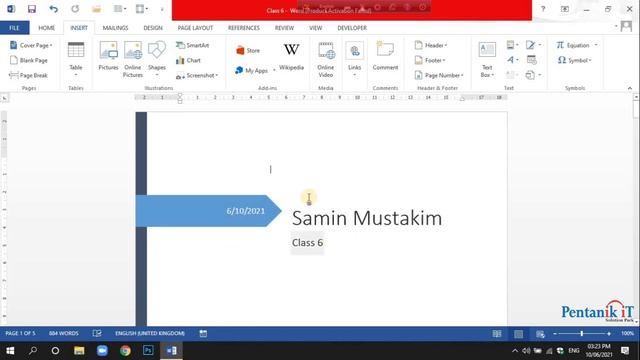This screenshot has height=360, width=640.
Task: Click the 884 WORDS count in status bar
Action: tap(64, 333)
